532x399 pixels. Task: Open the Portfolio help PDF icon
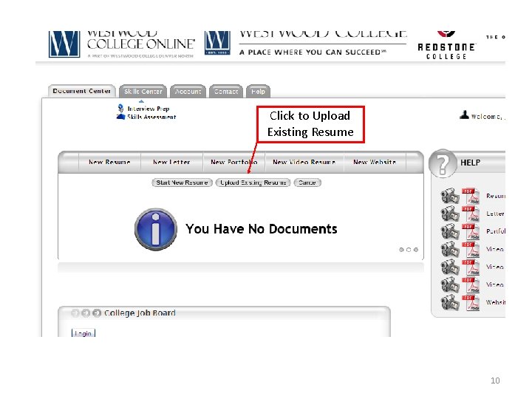click(471, 231)
